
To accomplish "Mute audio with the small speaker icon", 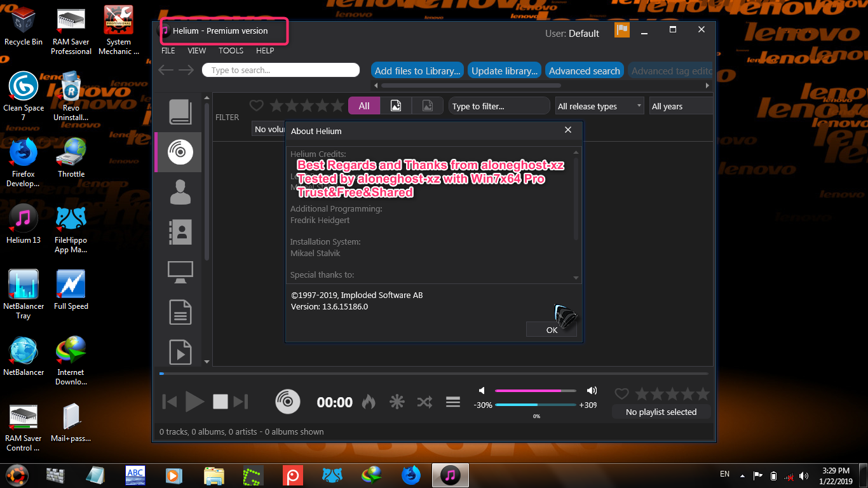I will (x=482, y=390).
